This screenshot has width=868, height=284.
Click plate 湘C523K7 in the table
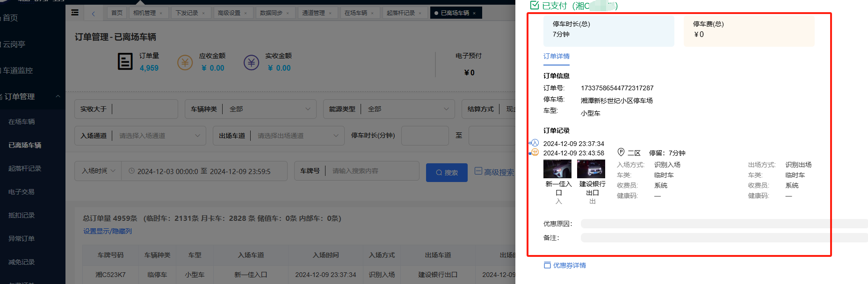110,275
